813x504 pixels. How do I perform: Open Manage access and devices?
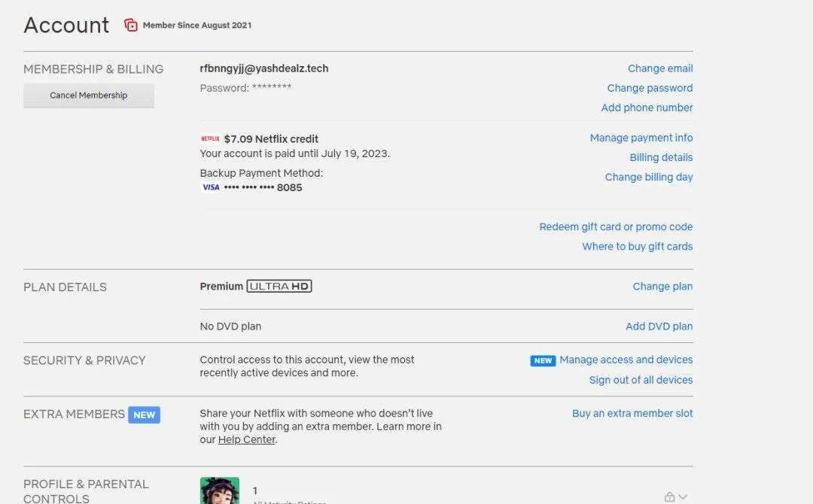pos(626,360)
